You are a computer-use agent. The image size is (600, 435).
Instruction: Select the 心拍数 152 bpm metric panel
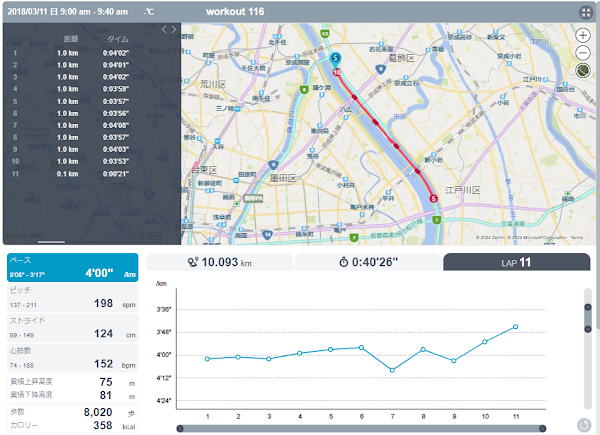tap(73, 358)
